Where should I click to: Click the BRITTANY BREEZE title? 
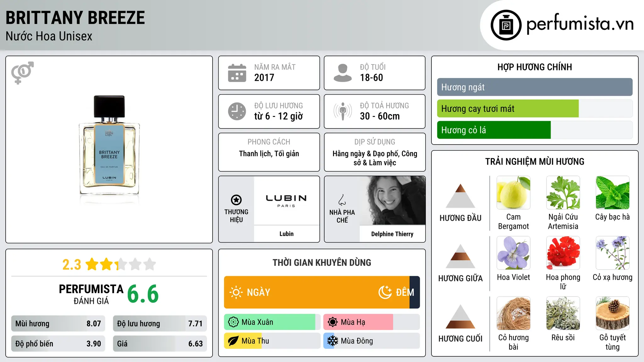pyautogui.click(x=75, y=18)
